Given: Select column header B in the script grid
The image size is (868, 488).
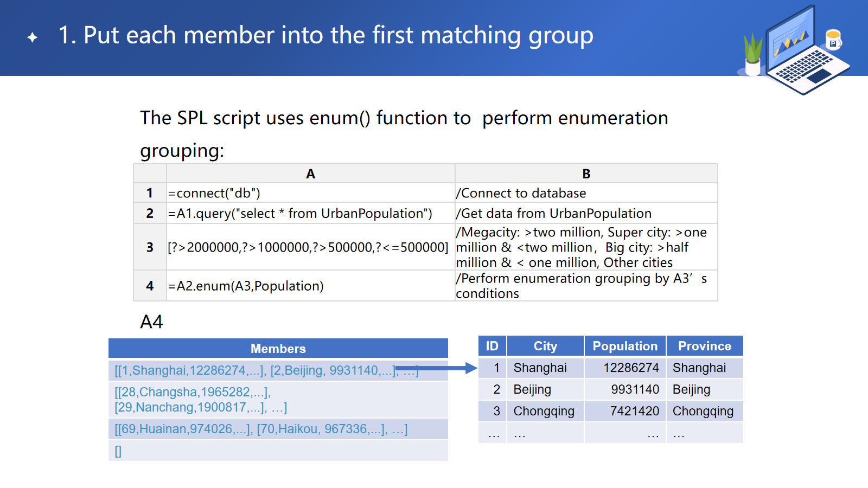Looking at the screenshot, I should click(x=586, y=174).
